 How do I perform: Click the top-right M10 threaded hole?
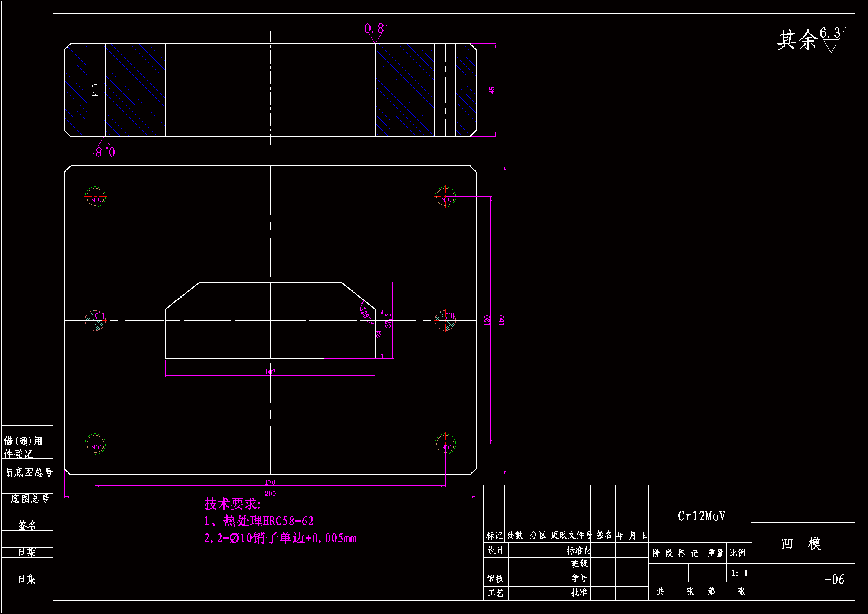tap(446, 197)
